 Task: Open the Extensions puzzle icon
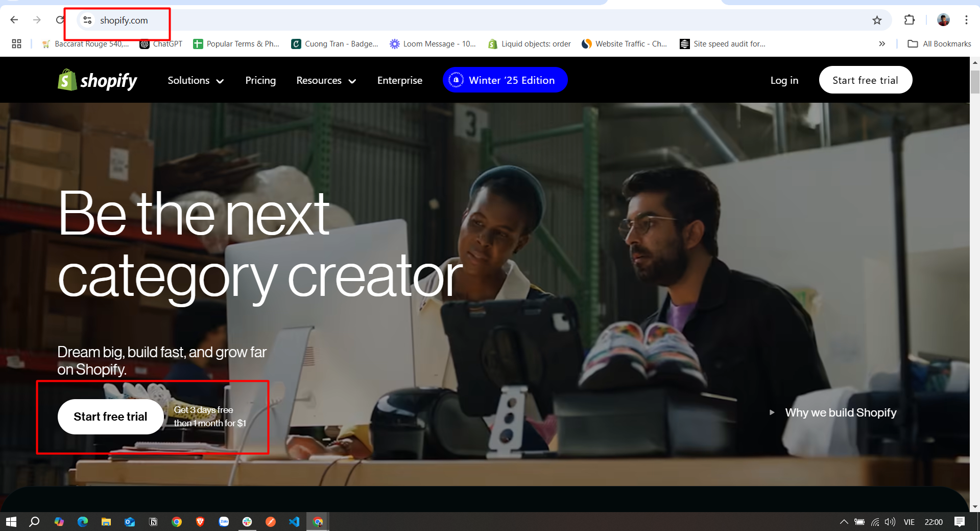910,20
